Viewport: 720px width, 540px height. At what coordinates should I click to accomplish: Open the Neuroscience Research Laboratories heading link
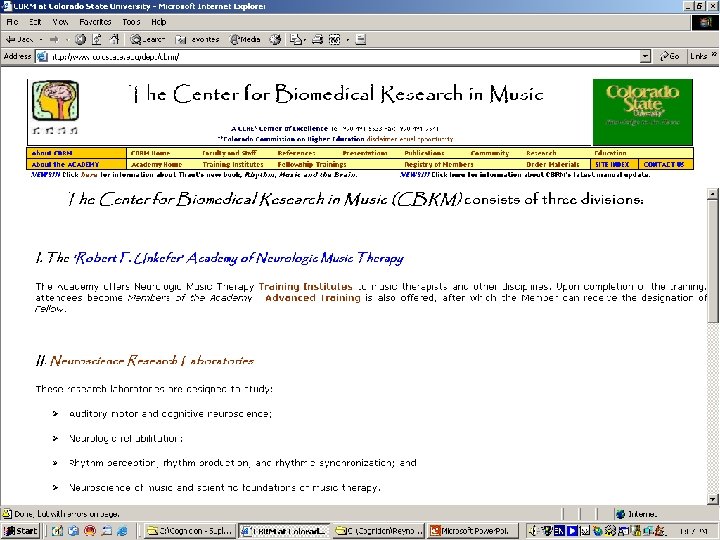(152, 360)
